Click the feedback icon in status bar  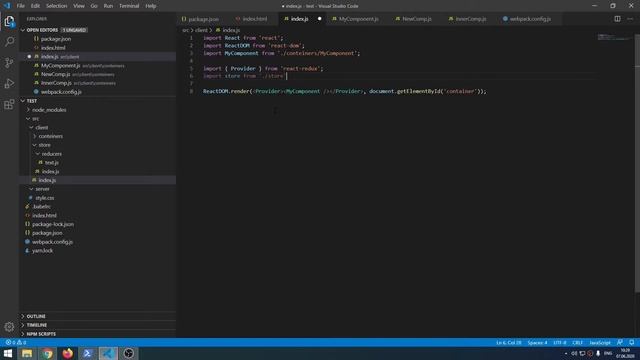tap(620, 342)
